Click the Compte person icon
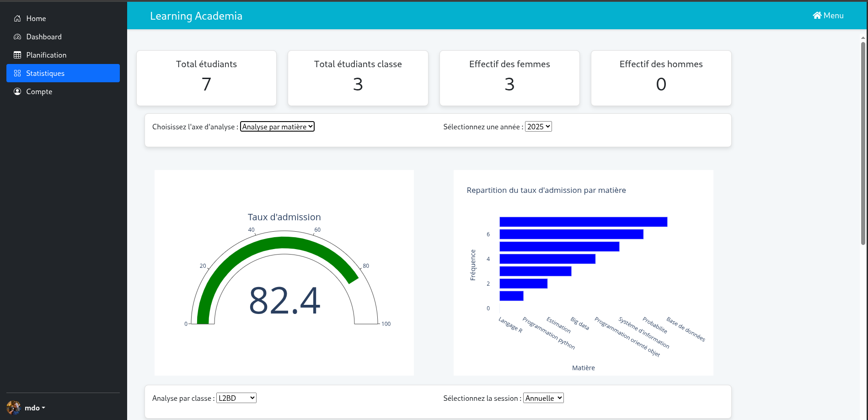 [17, 91]
